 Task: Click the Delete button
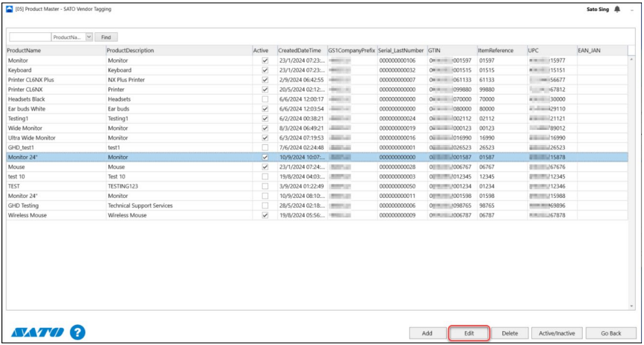pyautogui.click(x=509, y=333)
